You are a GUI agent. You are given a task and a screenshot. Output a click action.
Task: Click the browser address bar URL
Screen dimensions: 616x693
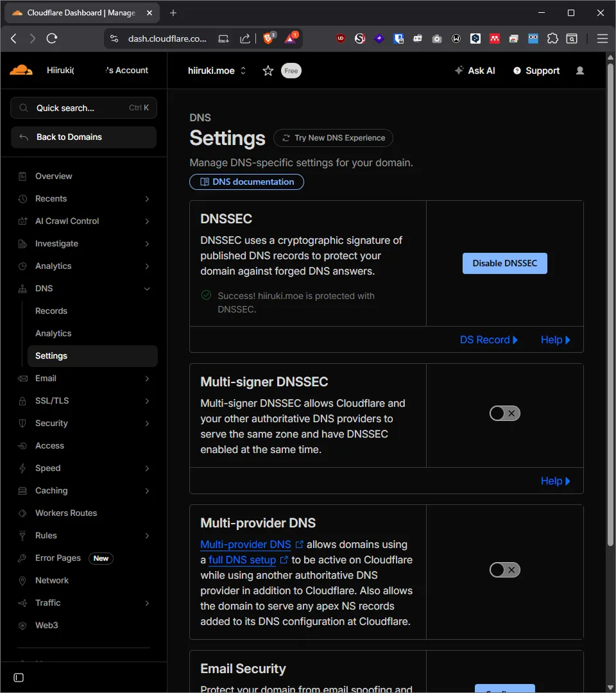pos(167,39)
